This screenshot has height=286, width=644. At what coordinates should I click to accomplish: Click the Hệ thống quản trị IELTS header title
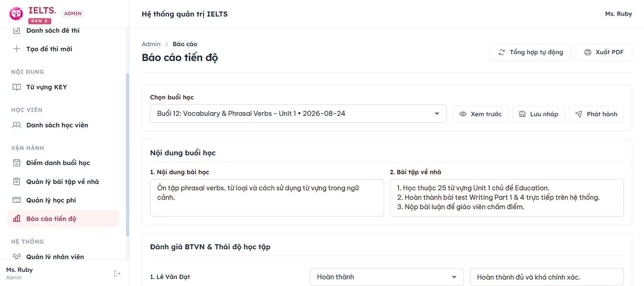pos(184,14)
